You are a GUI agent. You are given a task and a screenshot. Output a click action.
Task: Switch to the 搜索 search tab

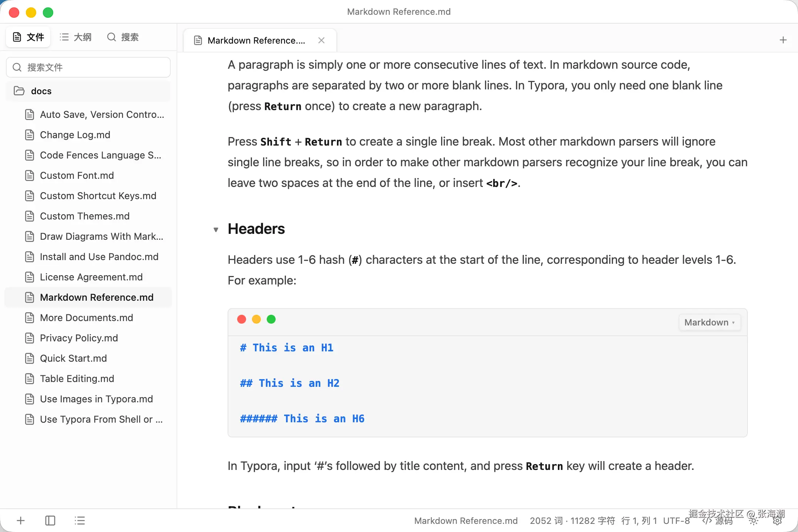[123, 37]
